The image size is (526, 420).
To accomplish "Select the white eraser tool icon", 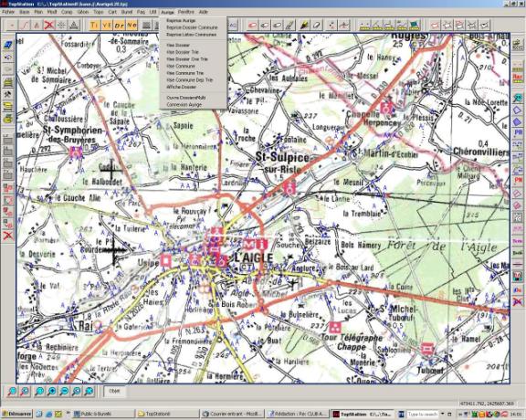I will coord(317,26).
